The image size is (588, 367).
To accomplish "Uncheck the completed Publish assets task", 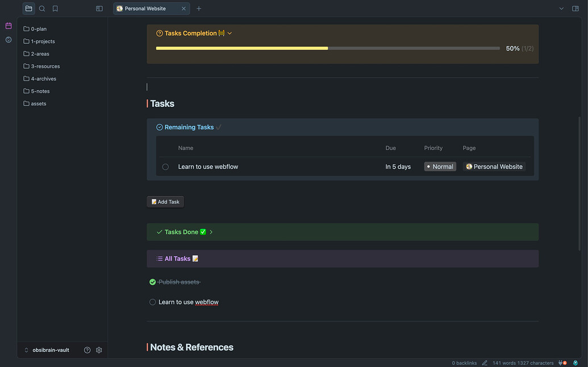I will (152, 281).
